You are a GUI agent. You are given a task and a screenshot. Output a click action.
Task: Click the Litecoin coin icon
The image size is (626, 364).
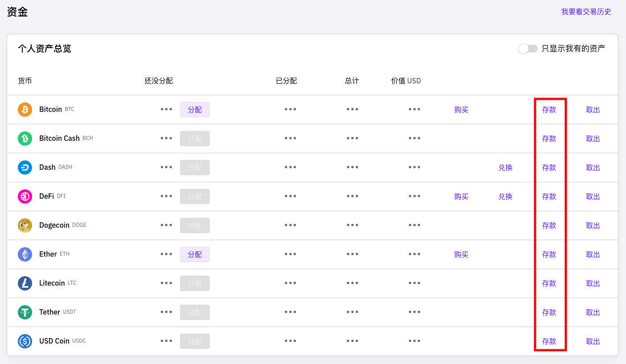coord(25,283)
